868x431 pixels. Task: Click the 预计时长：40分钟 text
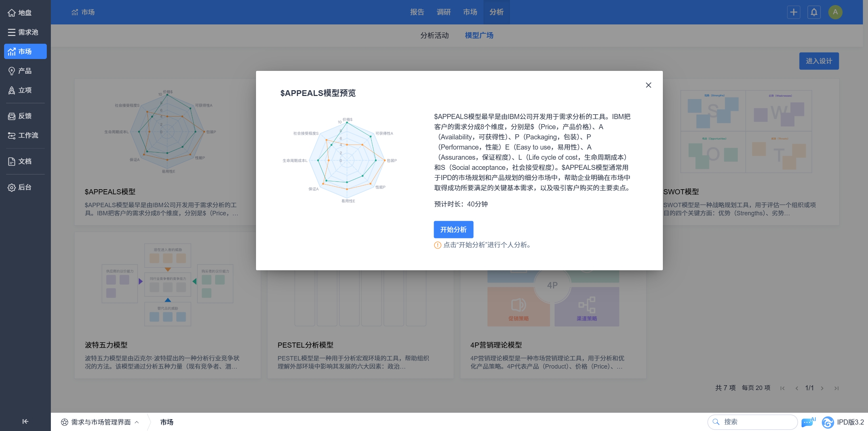[461, 204]
